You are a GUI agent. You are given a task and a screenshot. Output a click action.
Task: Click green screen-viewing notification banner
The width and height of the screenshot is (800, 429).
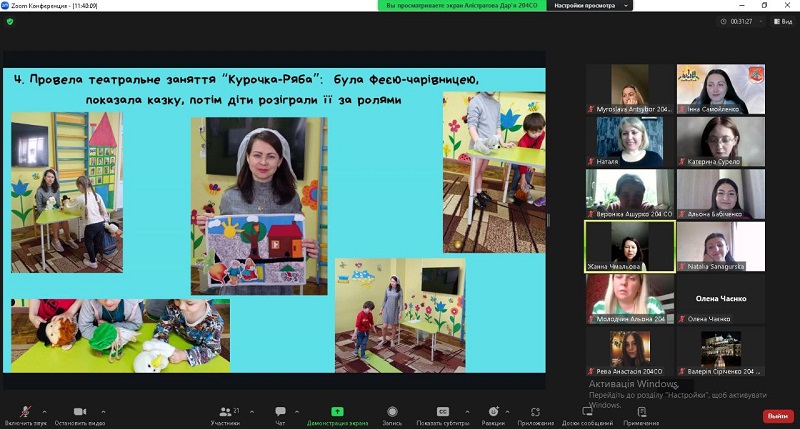pyautogui.click(x=462, y=6)
